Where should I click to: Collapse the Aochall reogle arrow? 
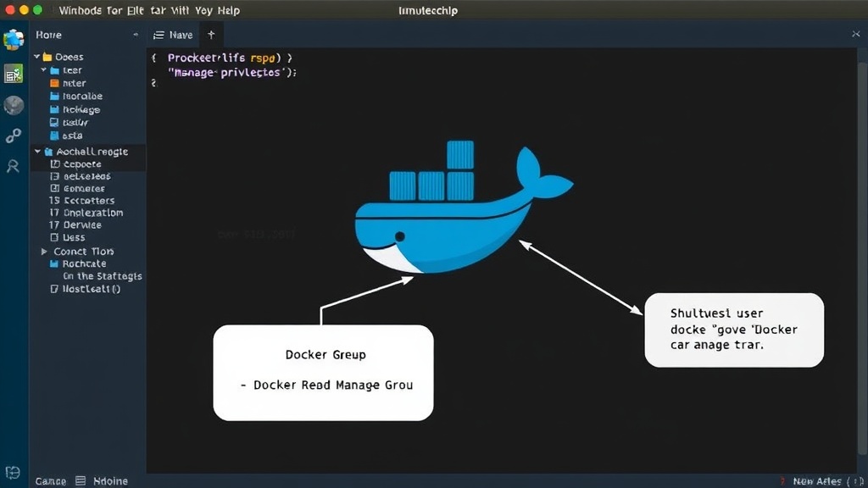point(37,151)
